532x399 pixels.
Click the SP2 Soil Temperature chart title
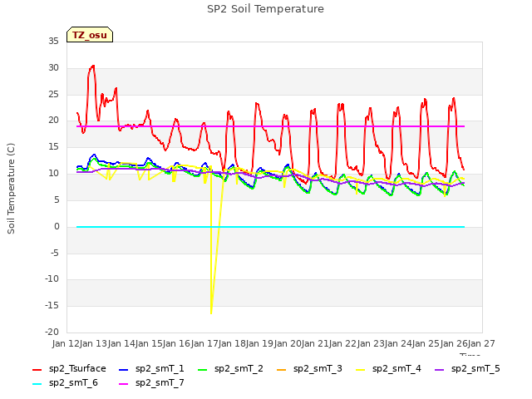pos(265,9)
